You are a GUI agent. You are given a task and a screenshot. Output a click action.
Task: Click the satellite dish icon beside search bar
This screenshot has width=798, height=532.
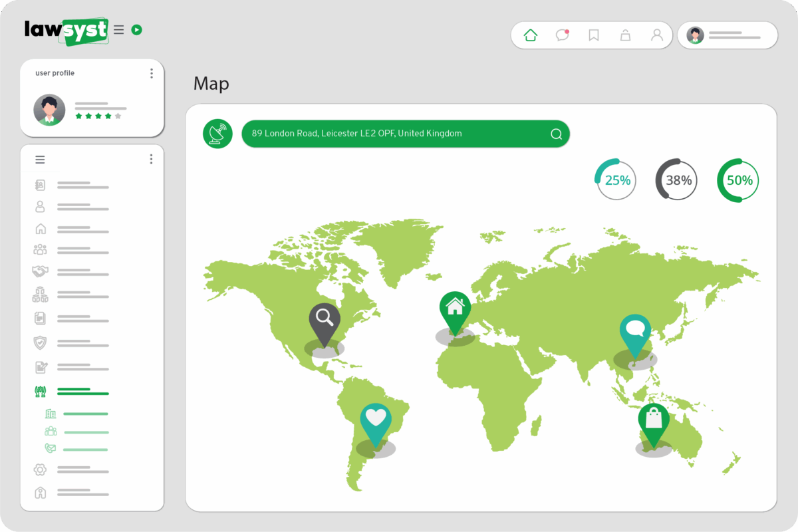(x=217, y=134)
